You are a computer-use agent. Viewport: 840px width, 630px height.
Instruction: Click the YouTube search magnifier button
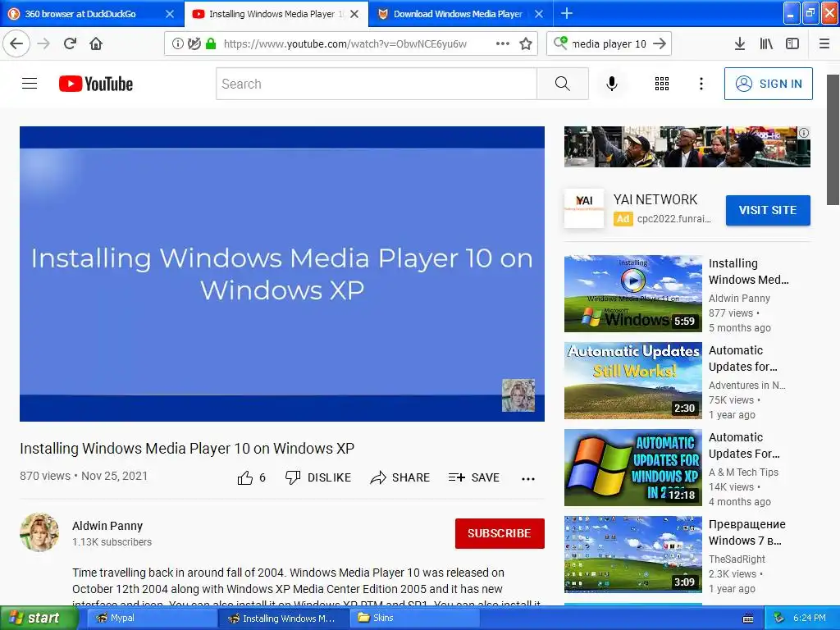[x=563, y=84]
